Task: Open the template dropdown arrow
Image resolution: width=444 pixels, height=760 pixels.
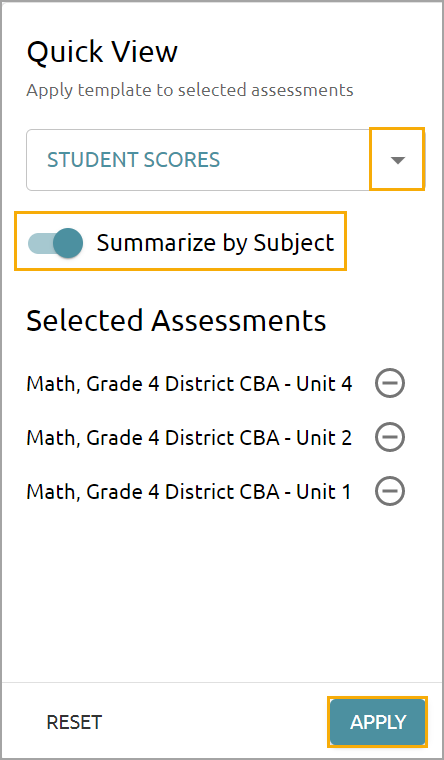Action: coord(397,159)
